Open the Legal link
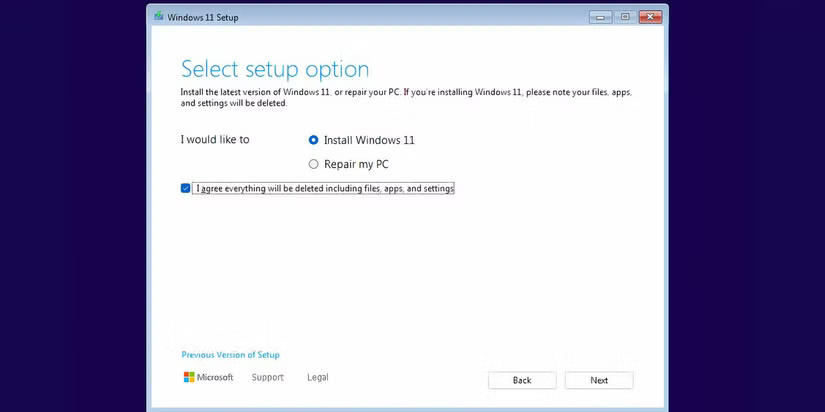 (x=317, y=378)
